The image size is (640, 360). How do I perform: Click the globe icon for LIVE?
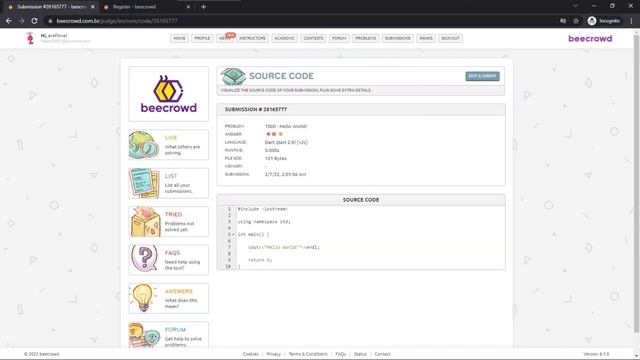pos(144,145)
